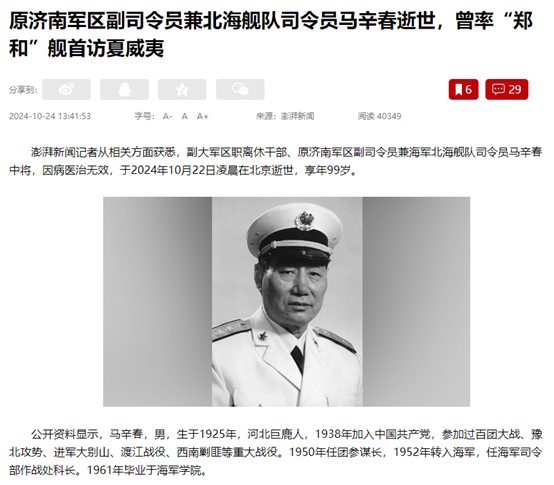Click the biography paragraph mentioning 1925年
Viewport: 554px width, 485px height.
276,452
